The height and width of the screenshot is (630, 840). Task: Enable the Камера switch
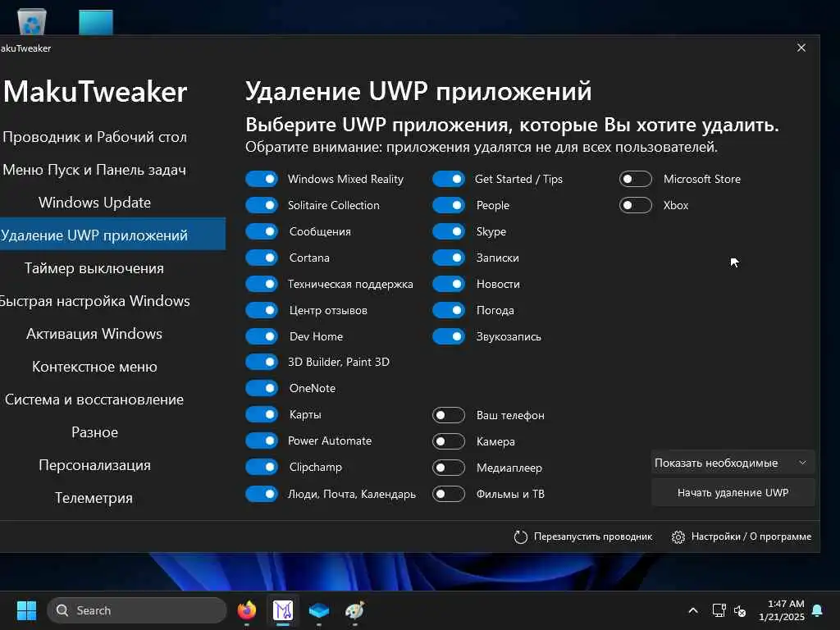449,441
